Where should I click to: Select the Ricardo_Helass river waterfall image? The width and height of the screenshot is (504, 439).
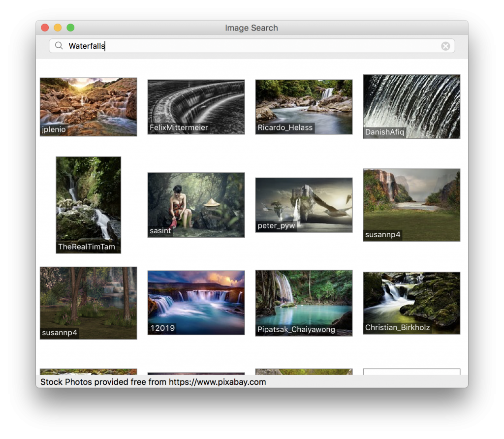click(x=304, y=107)
